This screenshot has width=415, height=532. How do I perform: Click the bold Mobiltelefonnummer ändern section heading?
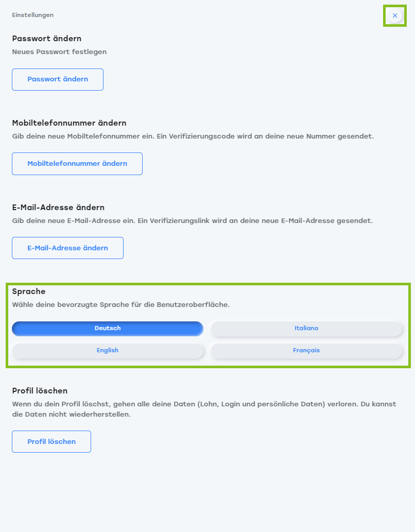click(x=69, y=123)
